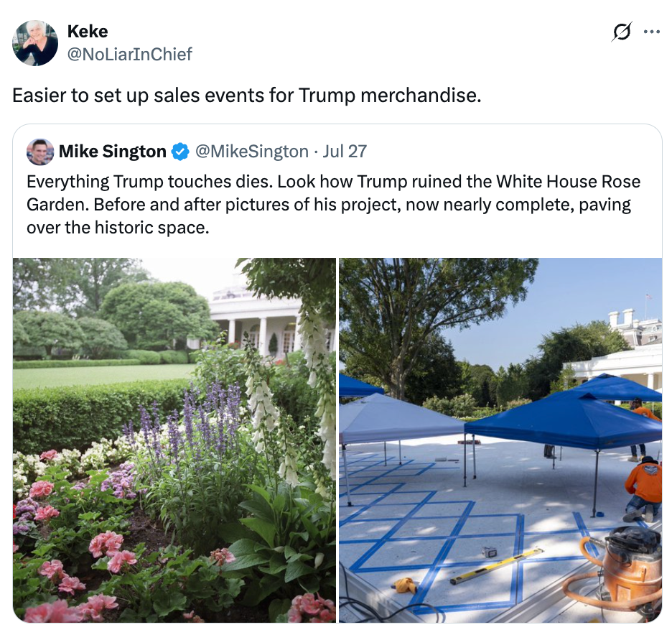Click Keke's profile avatar
The width and height of the screenshot is (672, 635).
coord(35,43)
